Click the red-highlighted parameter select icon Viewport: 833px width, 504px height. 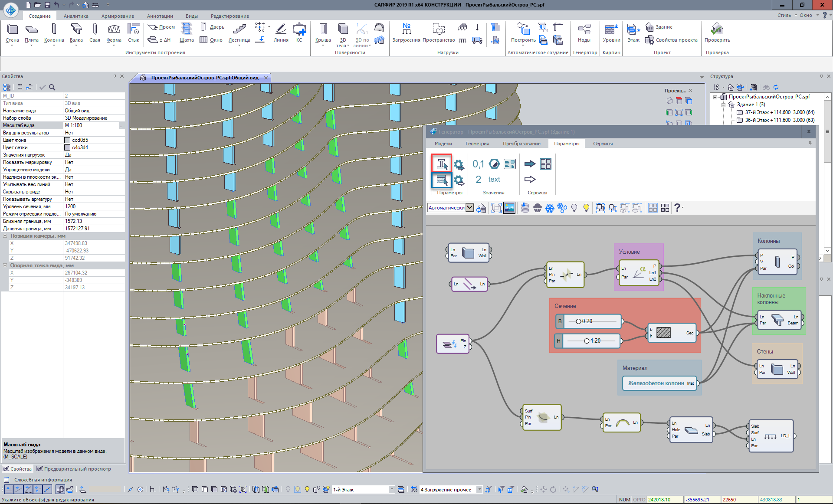pos(442,164)
